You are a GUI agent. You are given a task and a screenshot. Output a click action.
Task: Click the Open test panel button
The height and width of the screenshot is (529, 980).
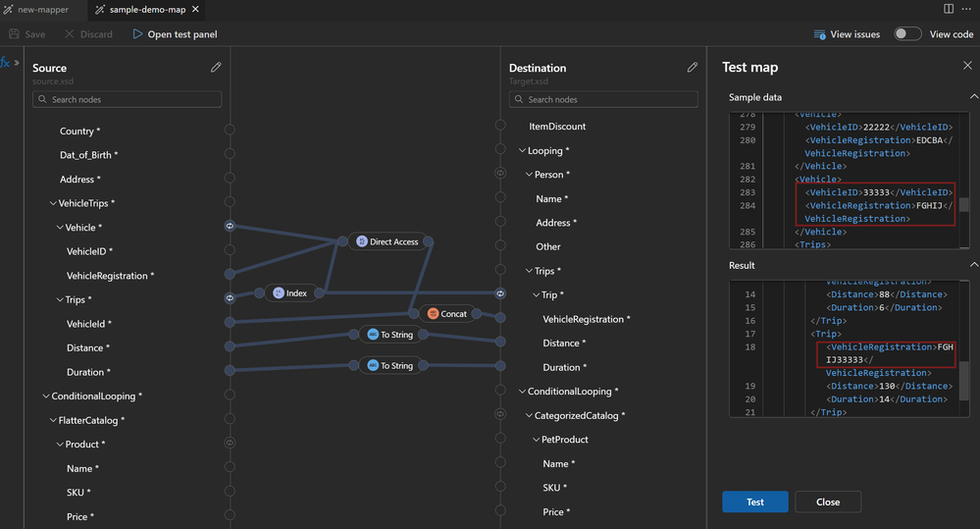[x=175, y=34]
